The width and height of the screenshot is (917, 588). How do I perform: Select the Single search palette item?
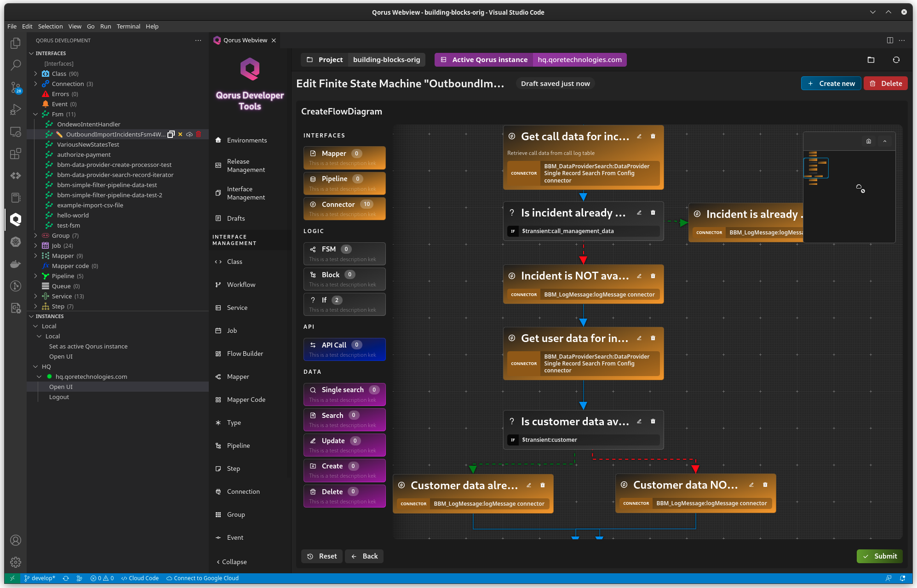click(x=344, y=394)
